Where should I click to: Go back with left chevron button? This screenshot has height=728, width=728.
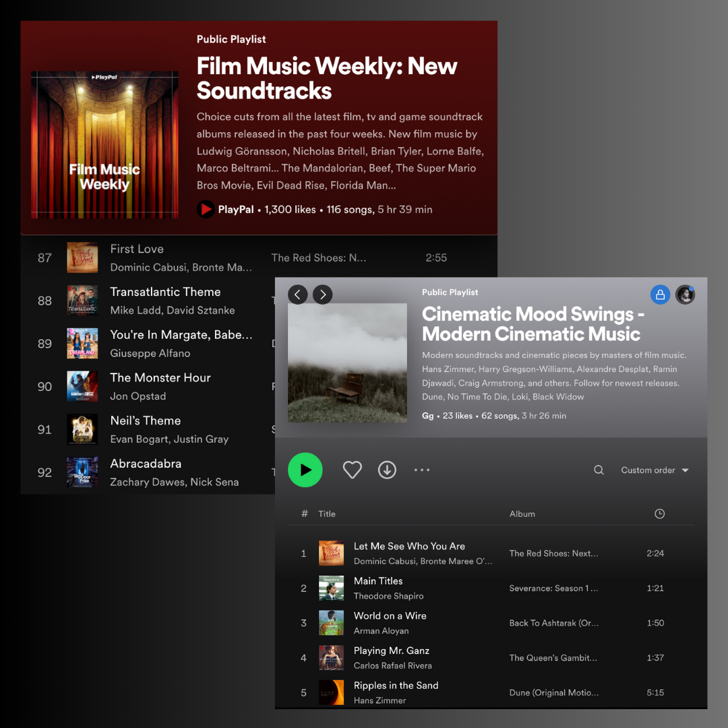[298, 295]
